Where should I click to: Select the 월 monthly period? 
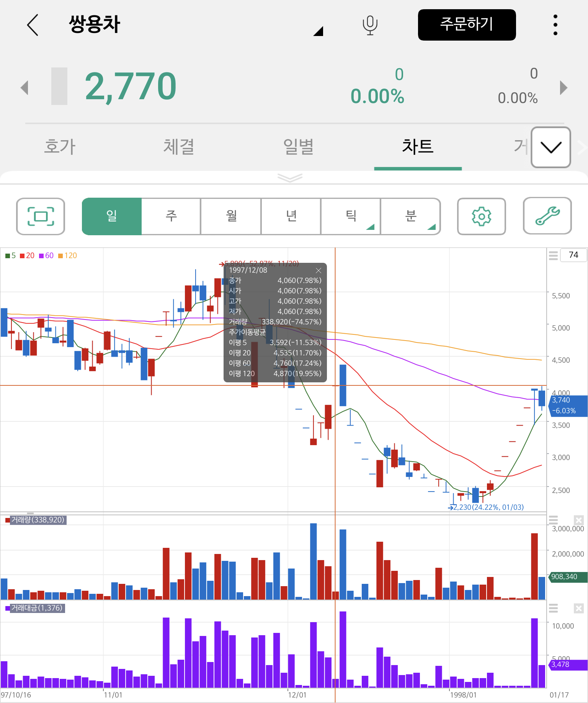(x=231, y=216)
